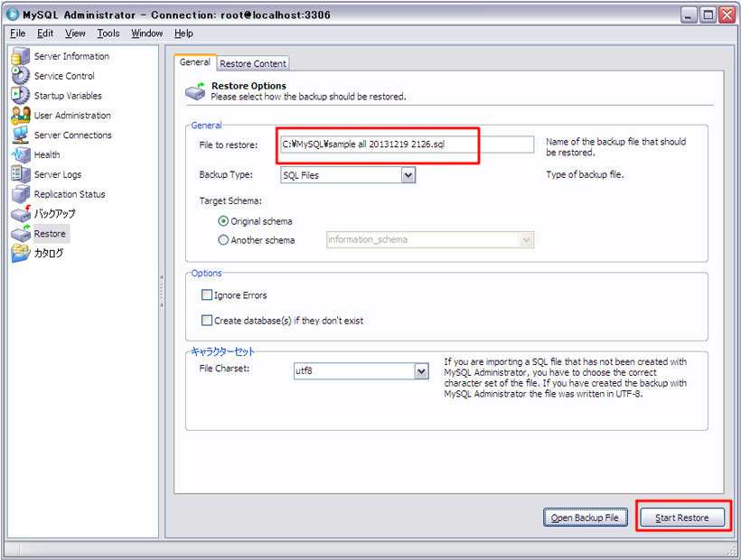The height and width of the screenshot is (560, 741).
Task: Click the Restore drive icon in sidebar
Action: tap(21, 233)
